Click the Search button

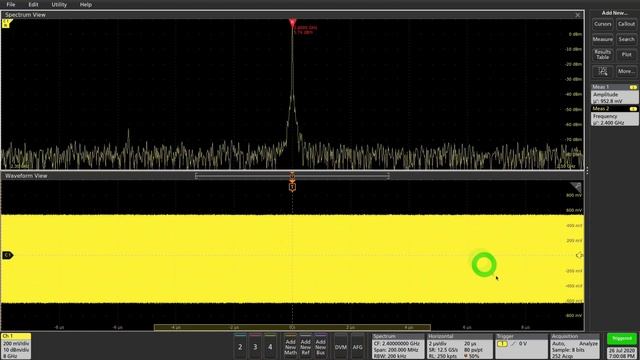pos(626,40)
